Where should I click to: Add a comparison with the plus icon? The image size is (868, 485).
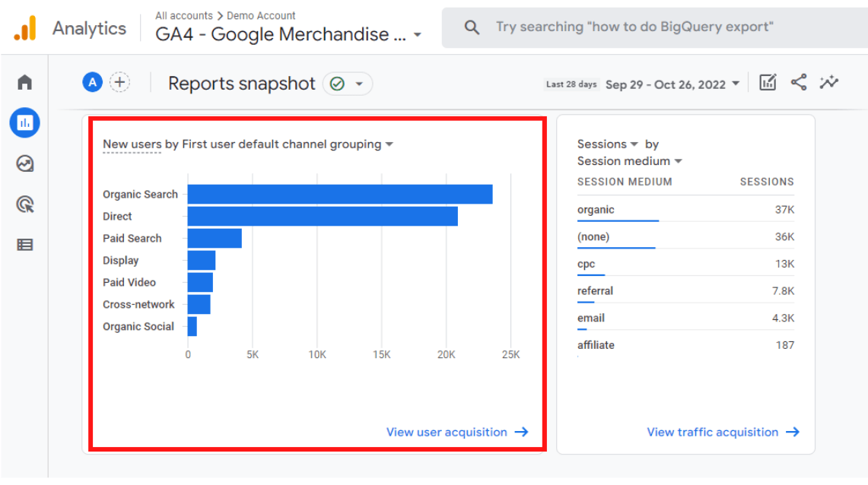[x=119, y=81]
